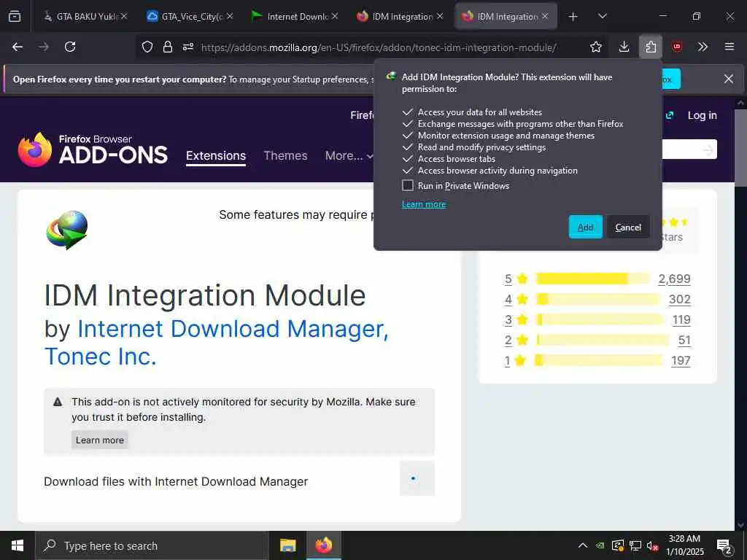Open a new browser tab
747x560 pixels.
pos(573,17)
